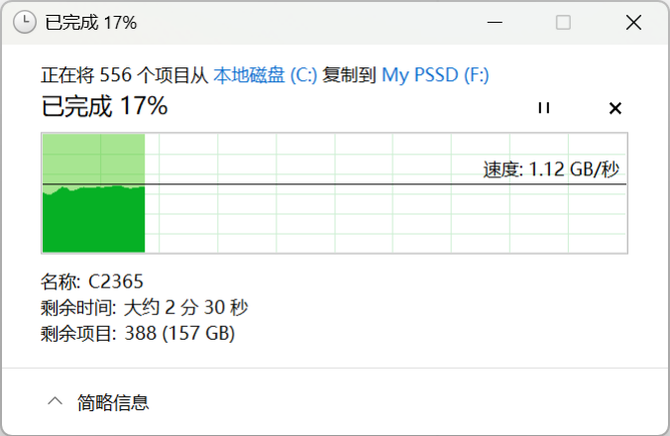This screenshot has width=670, height=436.
Task: Click the large 已完成 17% heading
Action: pos(104,105)
